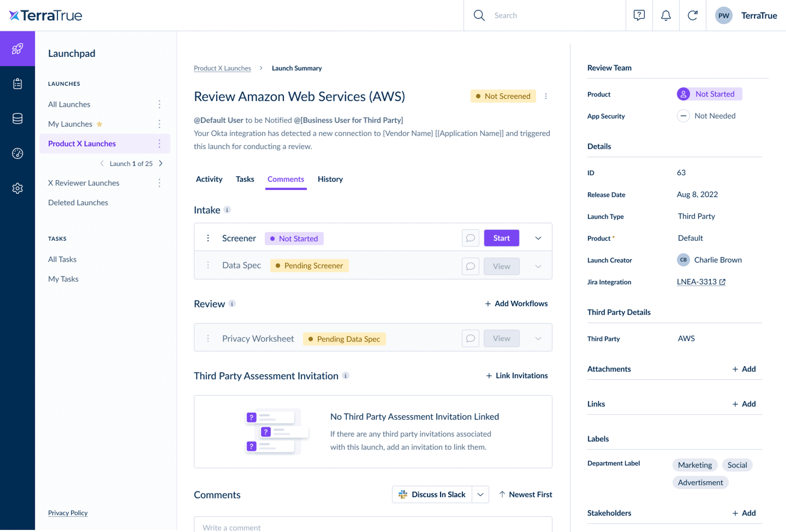The width and height of the screenshot is (786, 532).
Task: Open All Tasks in sidebar
Action: click(62, 259)
